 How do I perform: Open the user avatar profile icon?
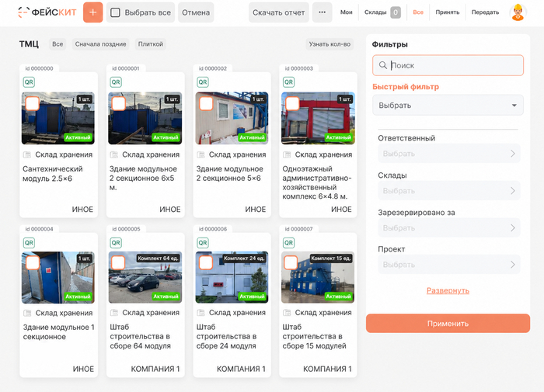tap(518, 12)
